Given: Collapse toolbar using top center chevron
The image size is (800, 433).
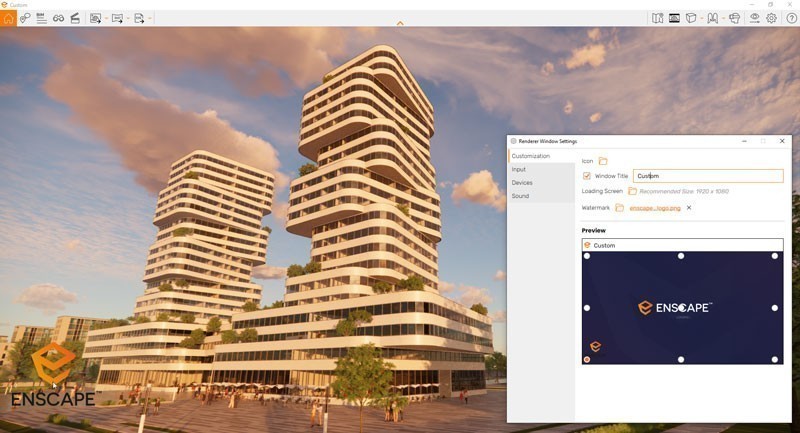Looking at the screenshot, I should 400,23.
